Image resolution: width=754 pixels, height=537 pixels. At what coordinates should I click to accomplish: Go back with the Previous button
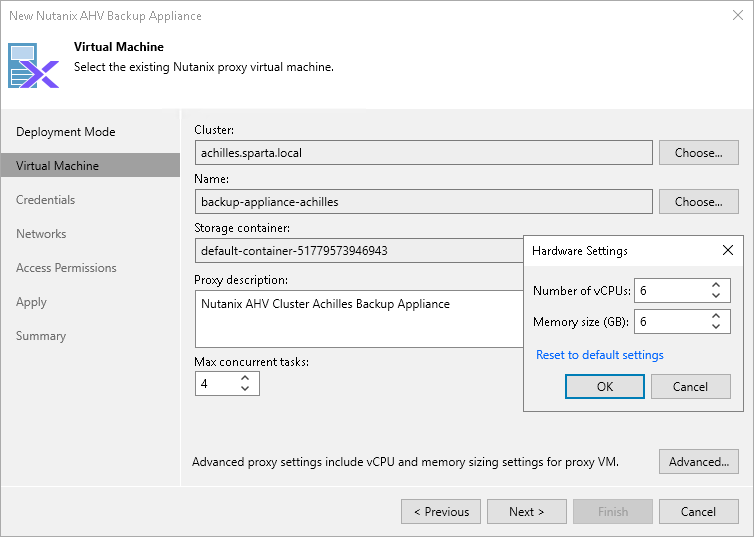pyautogui.click(x=441, y=512)
